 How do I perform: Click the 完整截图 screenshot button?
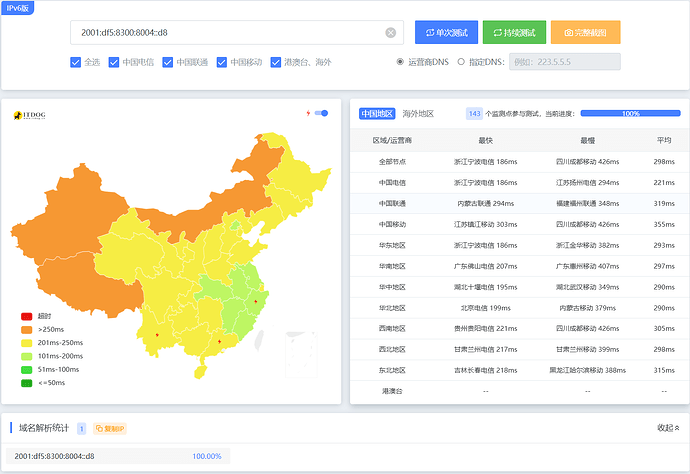[x=585, y=32]
